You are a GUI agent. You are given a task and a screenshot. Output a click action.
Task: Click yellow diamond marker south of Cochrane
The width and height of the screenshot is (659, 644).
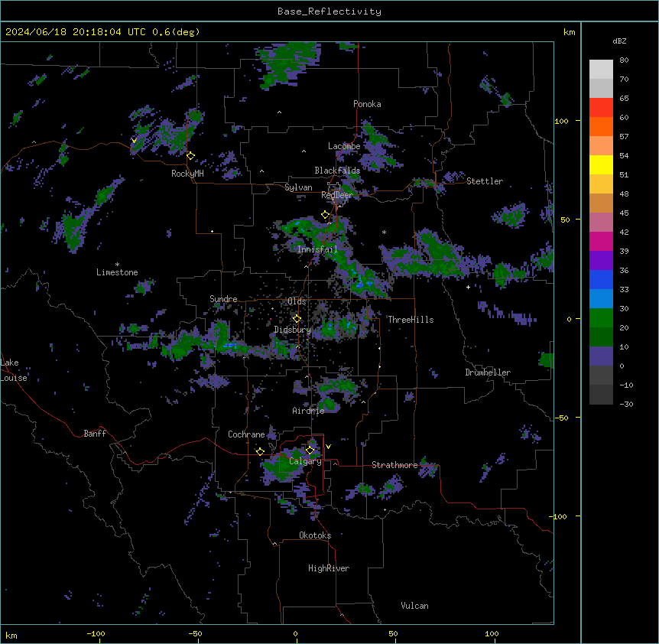[260, 451]
